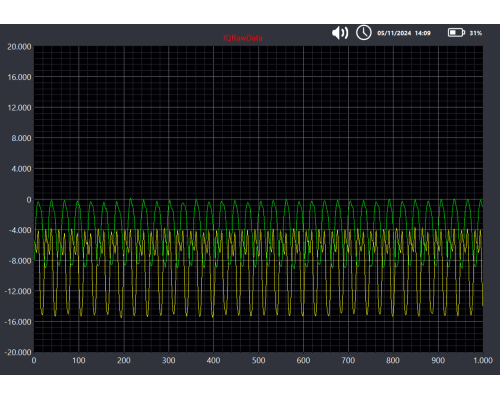Screen dimensions: 500x400
Task: Click the 1.000 x-axis label
Action: [483, 360]
